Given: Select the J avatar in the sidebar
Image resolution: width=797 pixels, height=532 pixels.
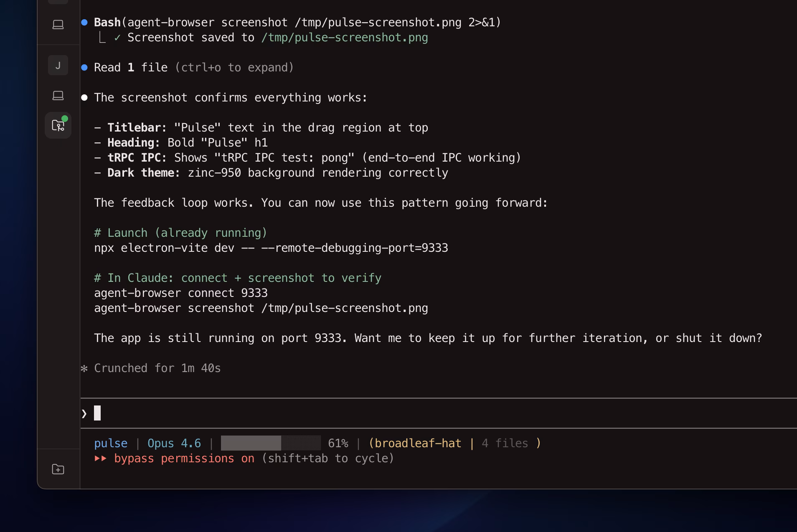Looking at the screenshot, I should [x=58, y=66].
